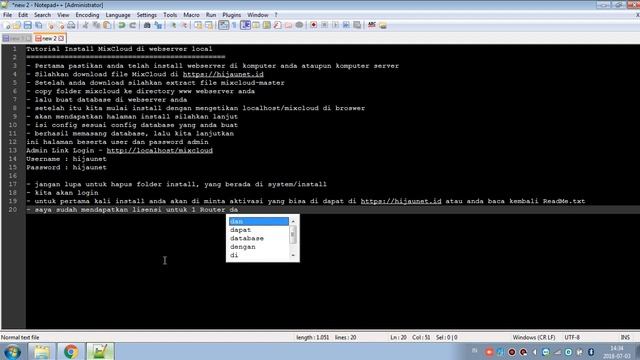Viewport: 640px width, 360px height.
Task: Paste from clipboard using toolbar icon
Action: pos(107,25)
